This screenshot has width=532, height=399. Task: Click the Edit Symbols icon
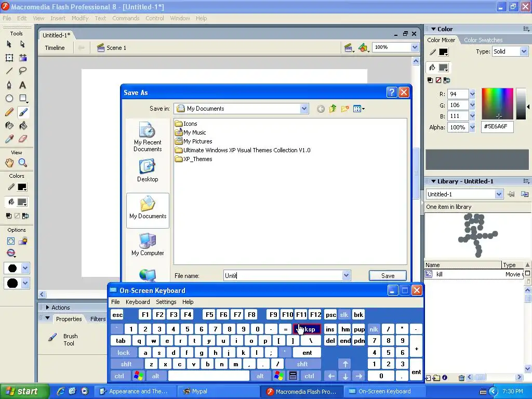point(363,48)
